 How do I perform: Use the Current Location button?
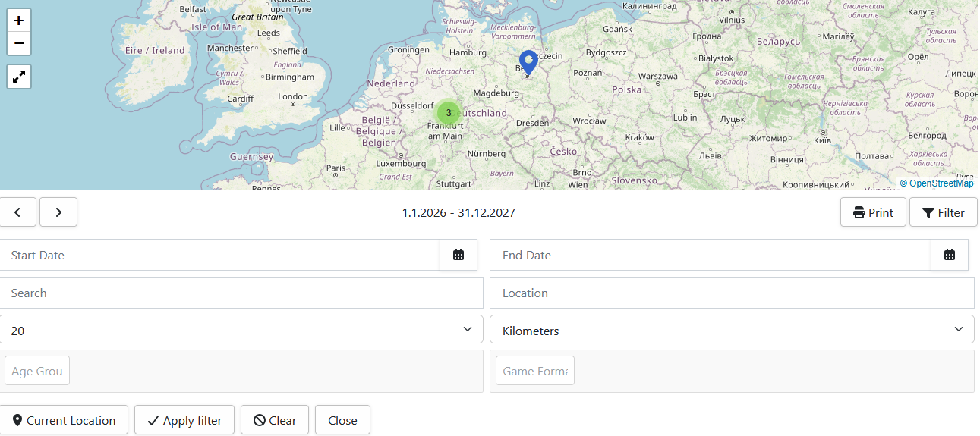click(64, 420)
